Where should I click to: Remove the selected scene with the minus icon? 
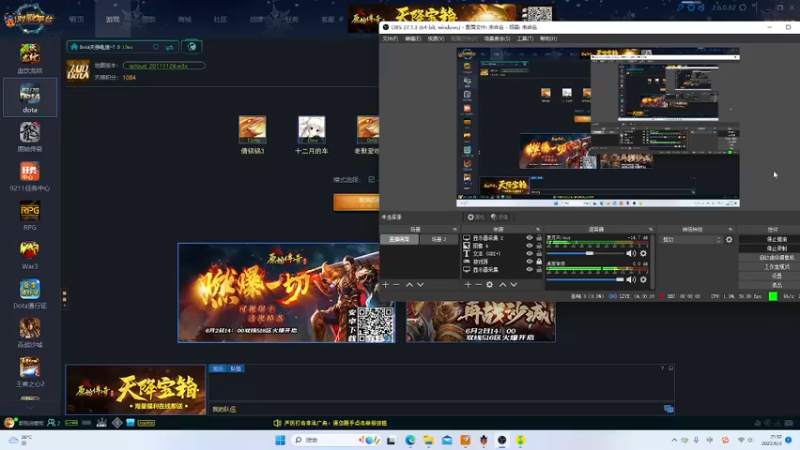point(396,284)
